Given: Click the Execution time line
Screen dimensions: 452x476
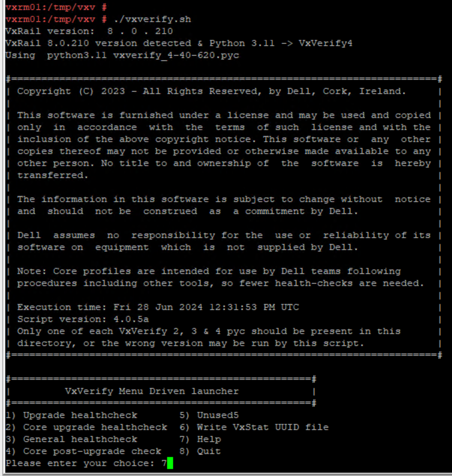Looking at the screenshot, I should (x=158, y=307).
